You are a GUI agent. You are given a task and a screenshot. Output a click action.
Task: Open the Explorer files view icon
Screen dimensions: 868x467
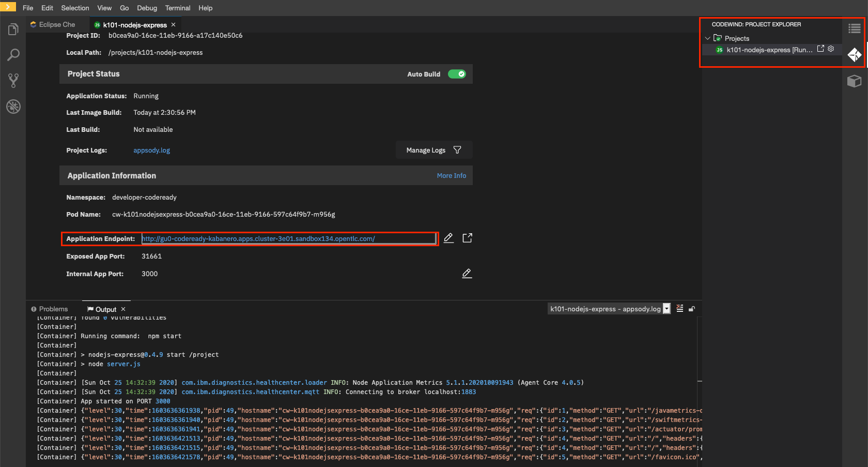pyautogui.click(x=13, y=29)
